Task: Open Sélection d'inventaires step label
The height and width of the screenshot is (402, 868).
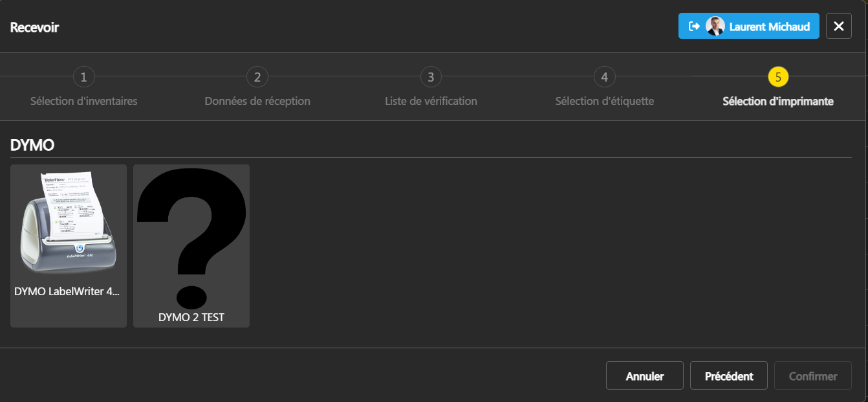Action: (x=83, y=101)
